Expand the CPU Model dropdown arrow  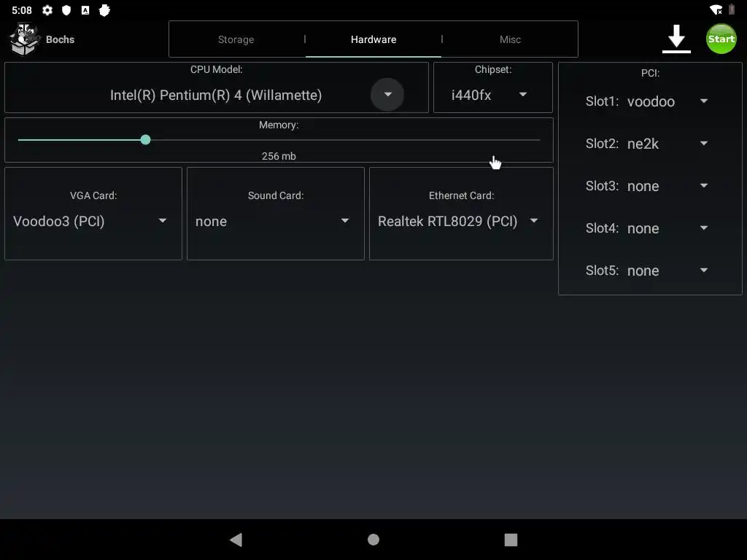click(x=387, y=94)
